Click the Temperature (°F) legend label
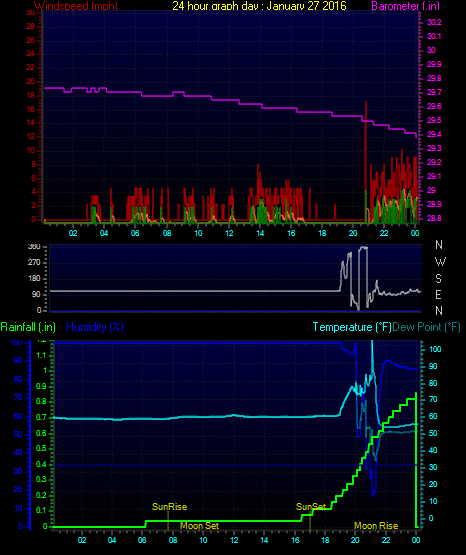The width and height of the screenshot is (466, 555). [352, 327]
